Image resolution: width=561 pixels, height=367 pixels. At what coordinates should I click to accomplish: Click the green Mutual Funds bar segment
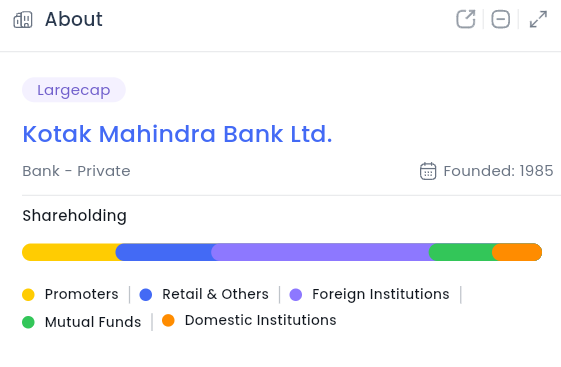(x=461, y=252)
